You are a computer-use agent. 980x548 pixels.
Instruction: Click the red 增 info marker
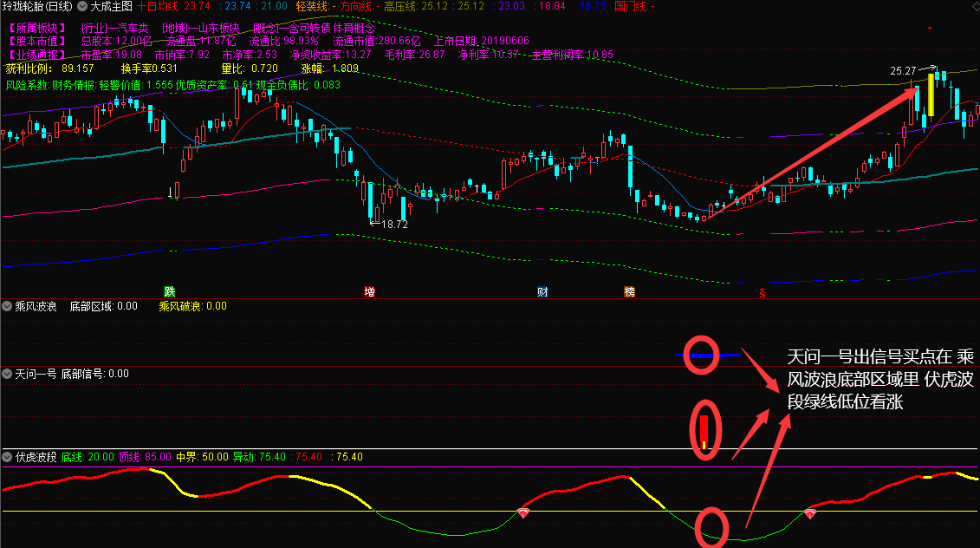click(x=370, y=291)
